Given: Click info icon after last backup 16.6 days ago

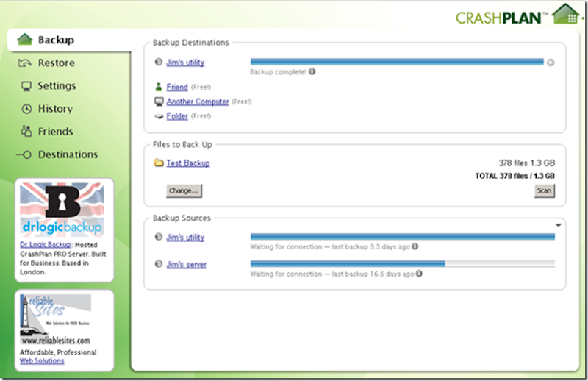Looking at the screenshot, I should [419, 274].
